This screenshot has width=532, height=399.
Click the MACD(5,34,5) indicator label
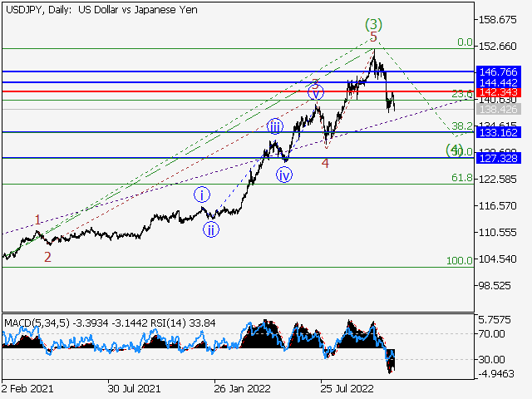click(37, 323)
